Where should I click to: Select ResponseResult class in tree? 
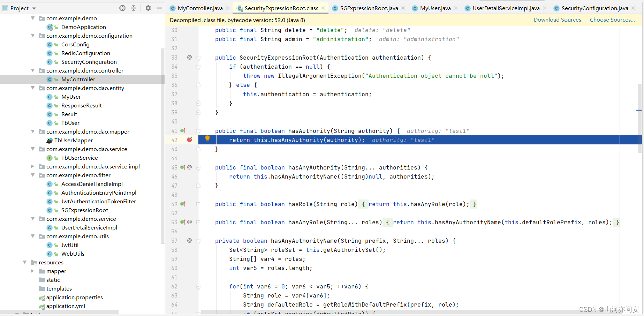coord(82,105)
